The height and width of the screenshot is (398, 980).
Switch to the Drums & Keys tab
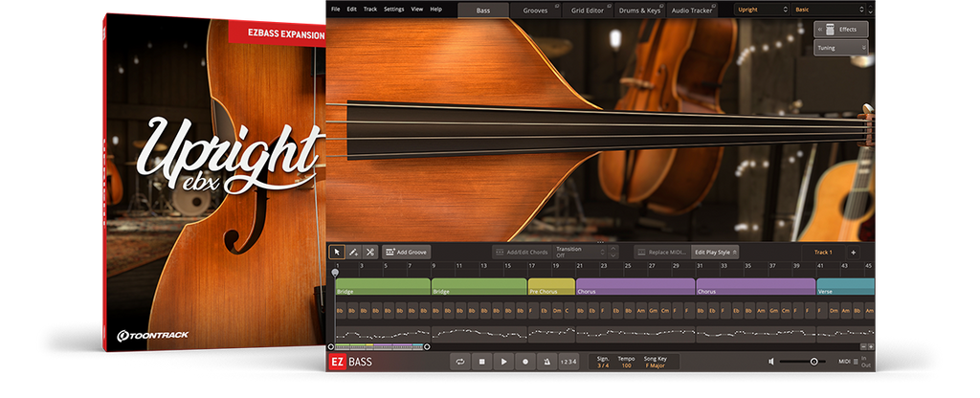tap(640, 10)
